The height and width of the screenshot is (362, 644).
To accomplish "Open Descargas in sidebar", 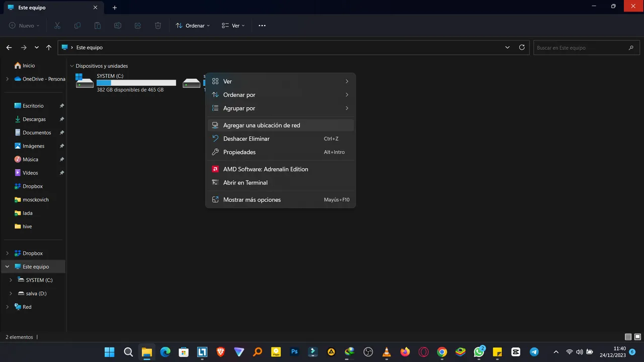I will [x=34, y=119].
